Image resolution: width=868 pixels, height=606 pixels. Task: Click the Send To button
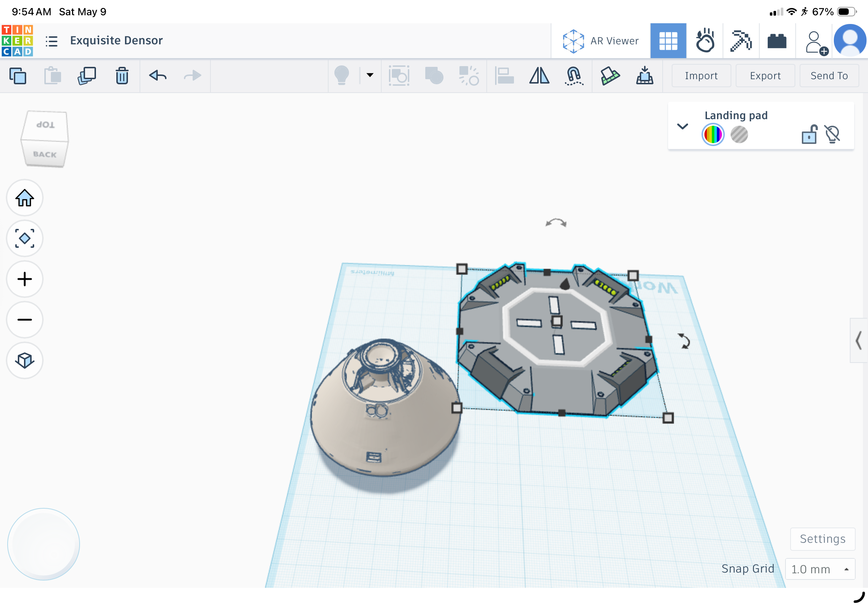point(829,76)
